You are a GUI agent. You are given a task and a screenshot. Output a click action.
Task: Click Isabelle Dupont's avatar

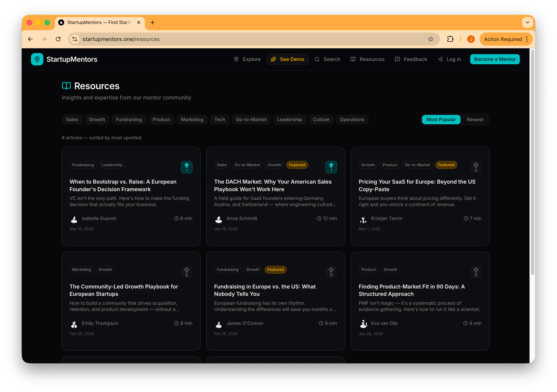74,219
